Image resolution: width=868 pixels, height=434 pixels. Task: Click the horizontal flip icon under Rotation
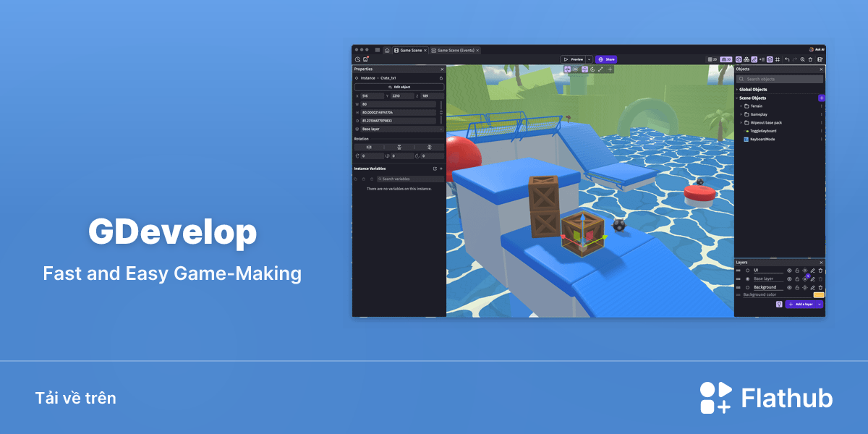click(369, 147)
